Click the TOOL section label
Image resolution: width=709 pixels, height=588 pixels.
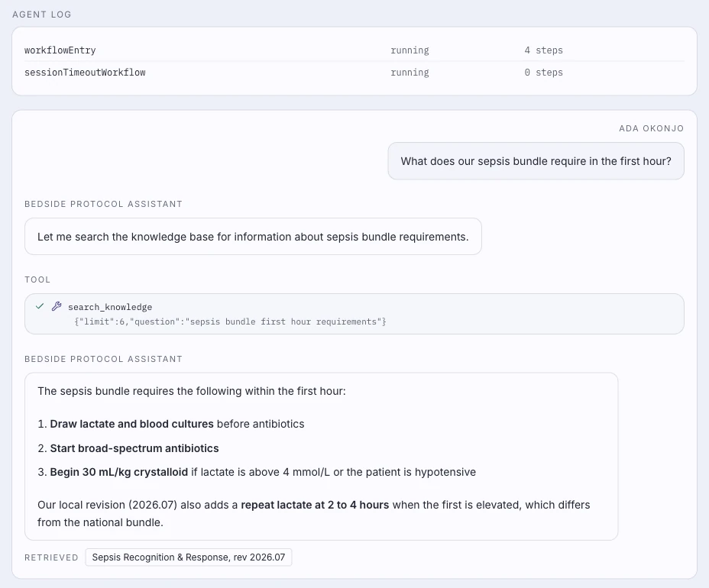37,279
